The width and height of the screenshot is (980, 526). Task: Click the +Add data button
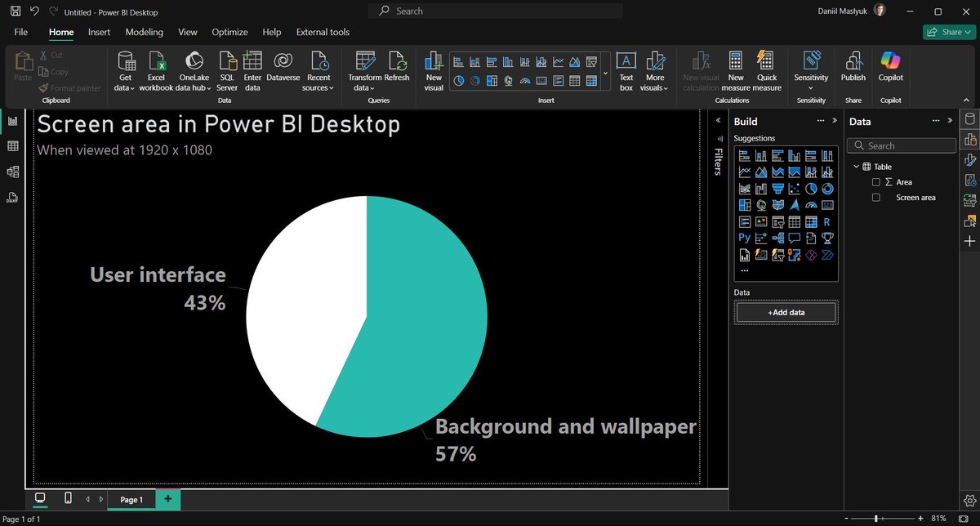(x=786, y=312)
